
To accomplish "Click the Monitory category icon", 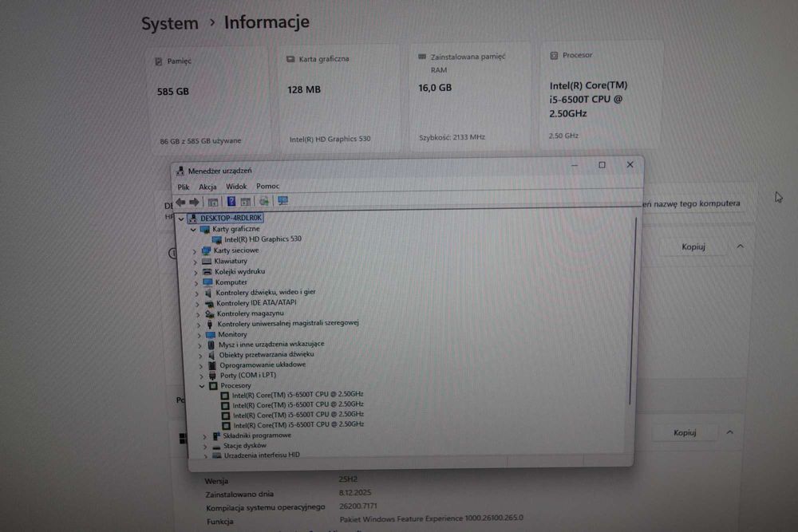I will (210, 335).
